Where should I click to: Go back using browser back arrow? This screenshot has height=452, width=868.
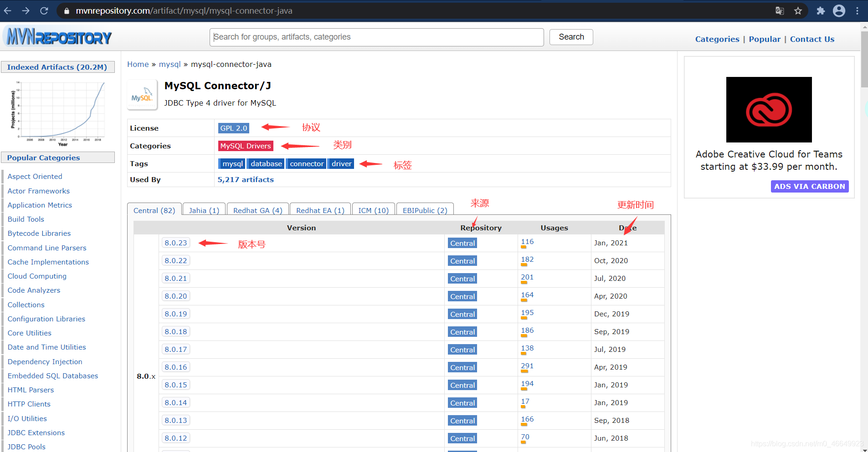coord(8,10)
